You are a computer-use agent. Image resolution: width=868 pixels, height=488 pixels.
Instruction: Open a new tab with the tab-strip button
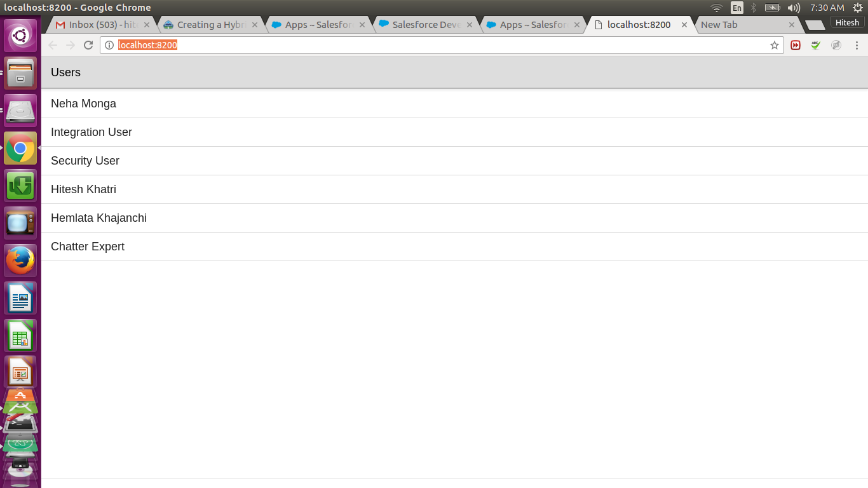coord(815,25)
